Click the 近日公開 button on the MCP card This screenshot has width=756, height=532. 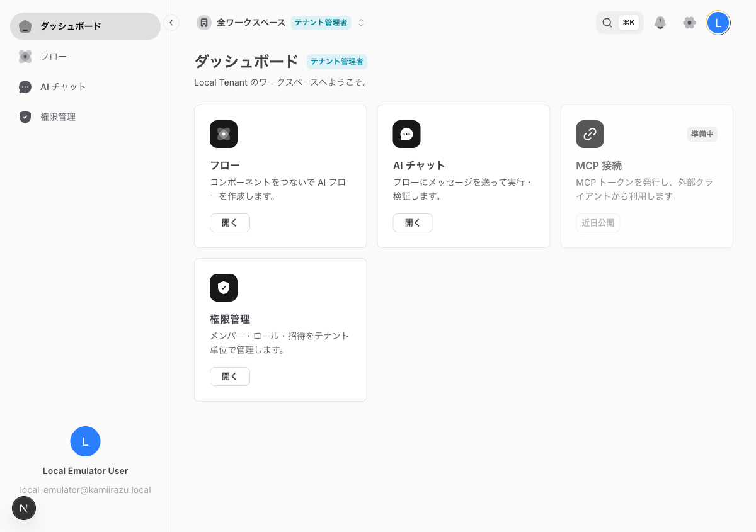coord(598,223)
